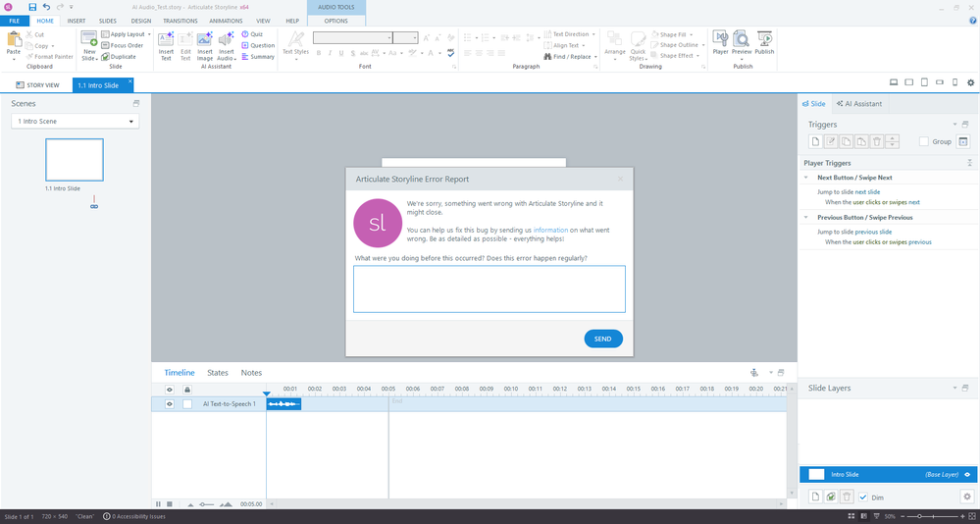980x524 pixels.
Task: Collapse Previous Button / Swipe Previous triggers
Action: (x=805, y=218)
